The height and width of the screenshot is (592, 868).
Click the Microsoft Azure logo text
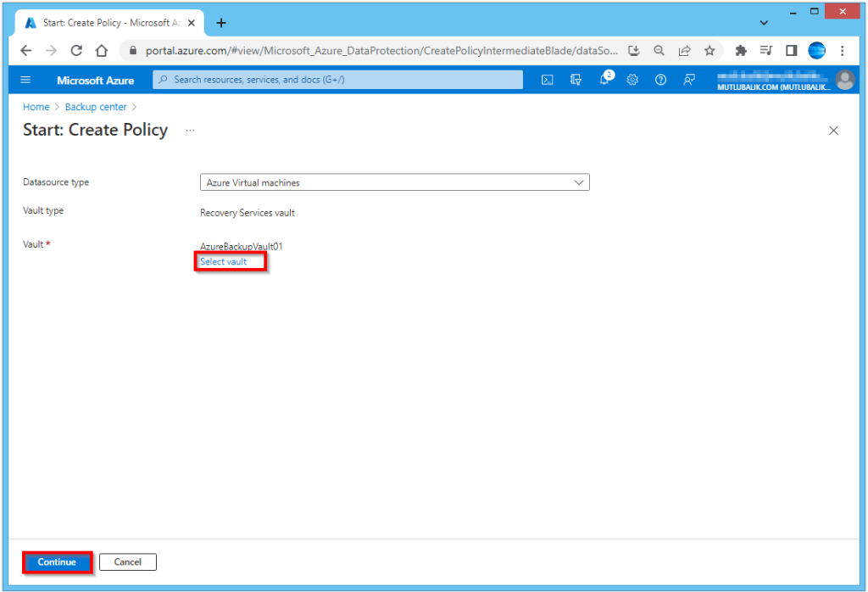pyautogui.click(x=95, y=81)
